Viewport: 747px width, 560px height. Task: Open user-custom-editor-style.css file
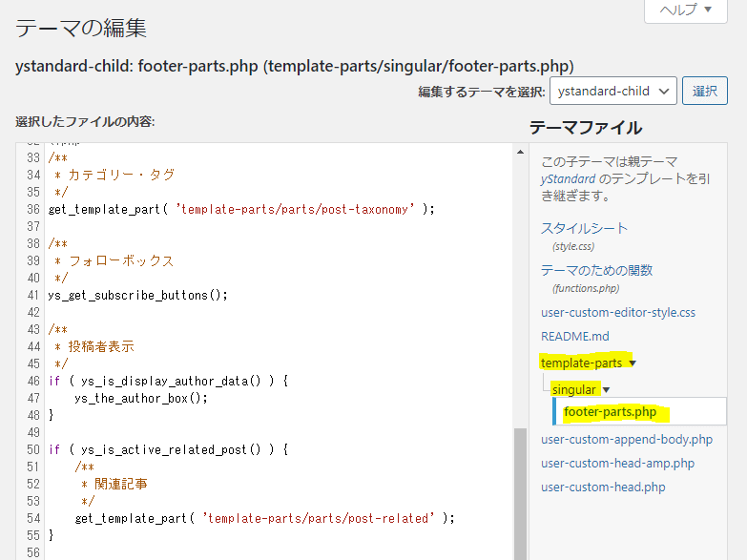[x=618, y=313]
